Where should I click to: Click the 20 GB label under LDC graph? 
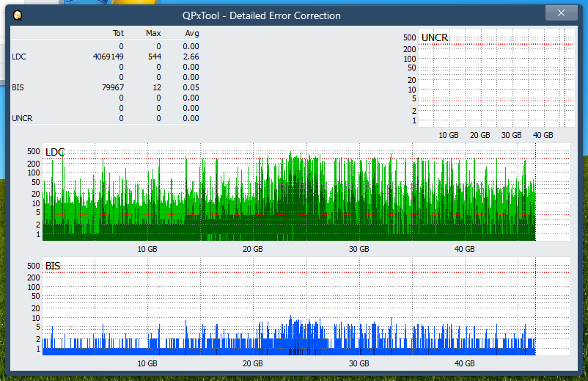[x=252, y=249]
